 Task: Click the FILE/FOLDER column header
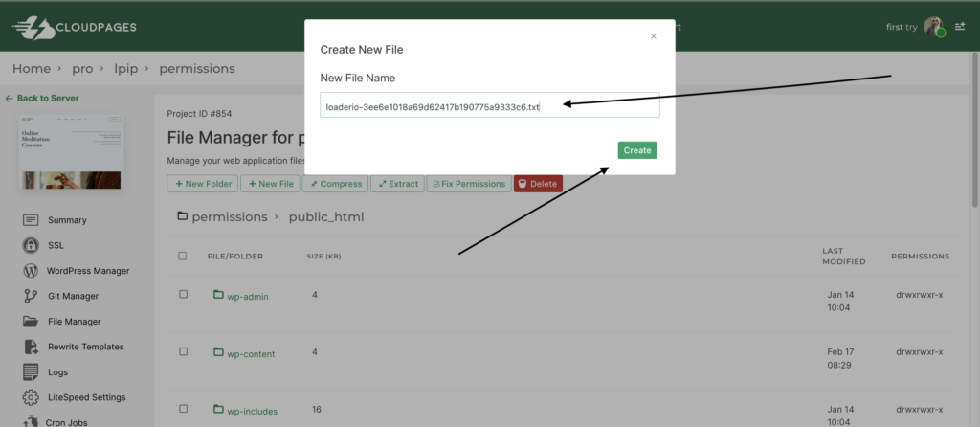pyautogui.click(x=235, y=257)
